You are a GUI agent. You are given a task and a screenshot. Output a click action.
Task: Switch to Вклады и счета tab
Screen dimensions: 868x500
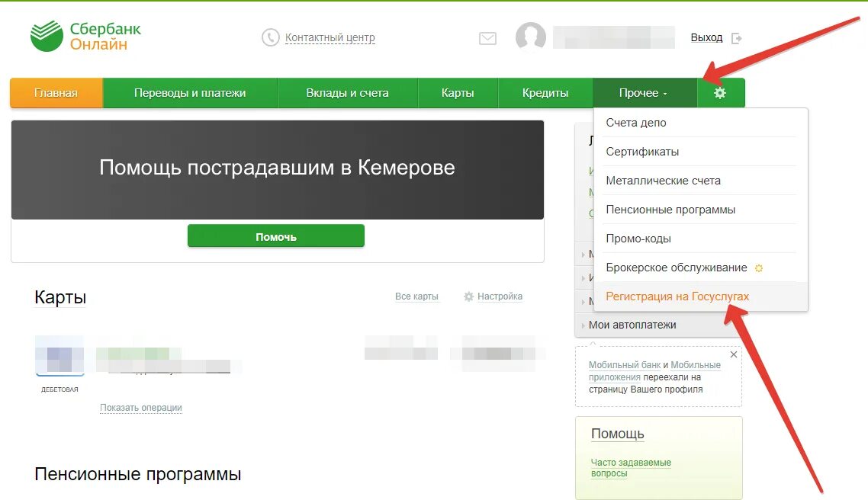tap(347, 93)
